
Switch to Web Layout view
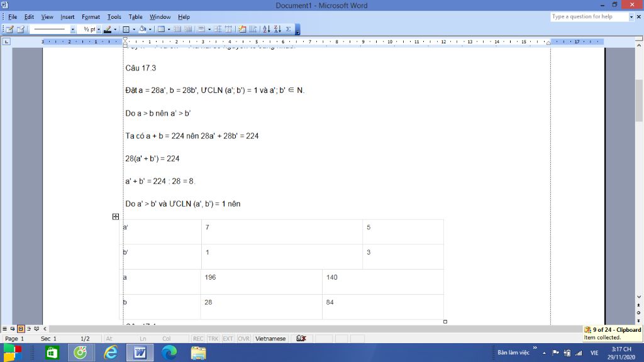click(13, 329)
